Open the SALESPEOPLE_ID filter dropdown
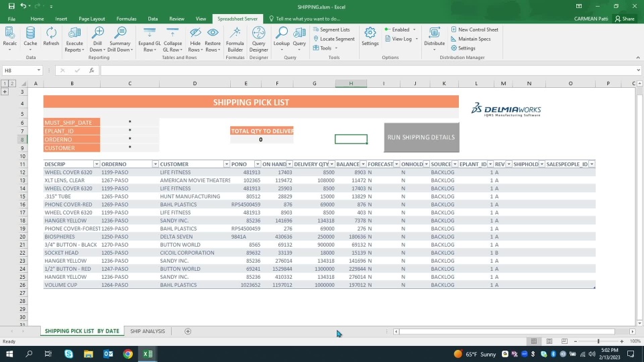The image size is (644, 362). pos(592,164)
